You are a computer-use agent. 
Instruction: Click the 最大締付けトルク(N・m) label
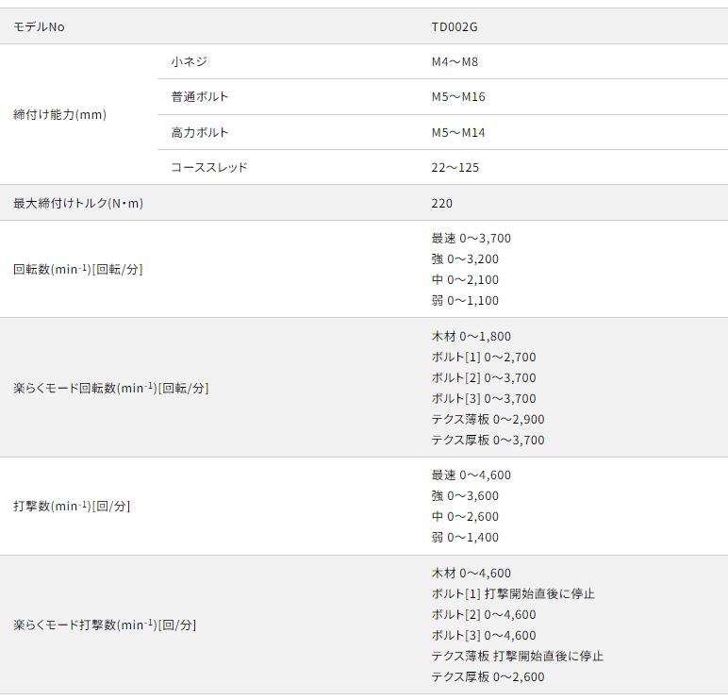pos(78,203)
